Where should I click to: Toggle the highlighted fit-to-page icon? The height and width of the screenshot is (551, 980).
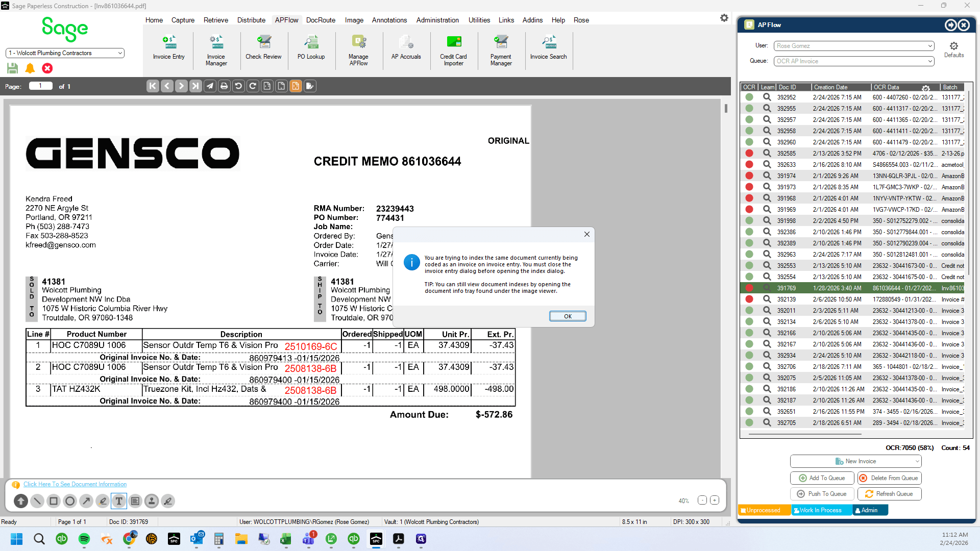point(296,86)
